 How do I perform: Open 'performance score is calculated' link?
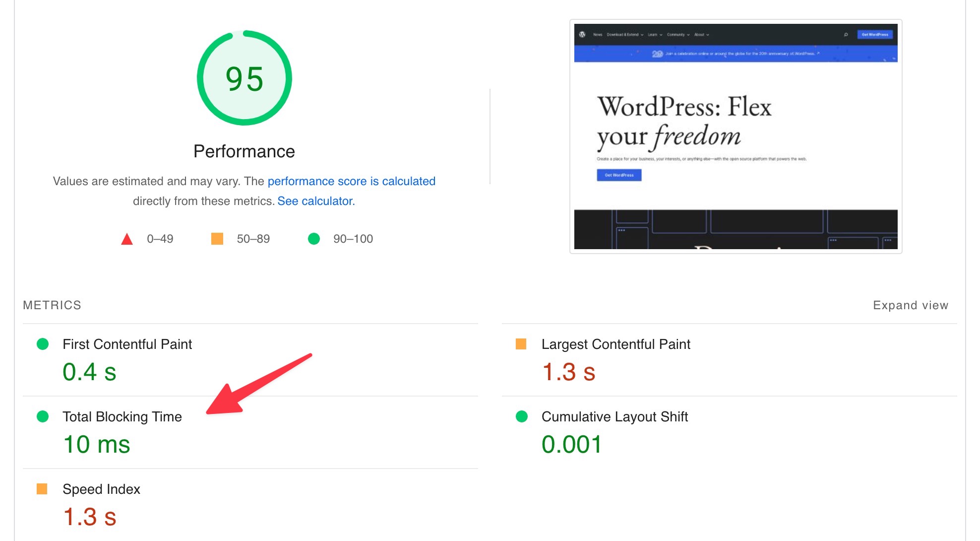(351, 181)
